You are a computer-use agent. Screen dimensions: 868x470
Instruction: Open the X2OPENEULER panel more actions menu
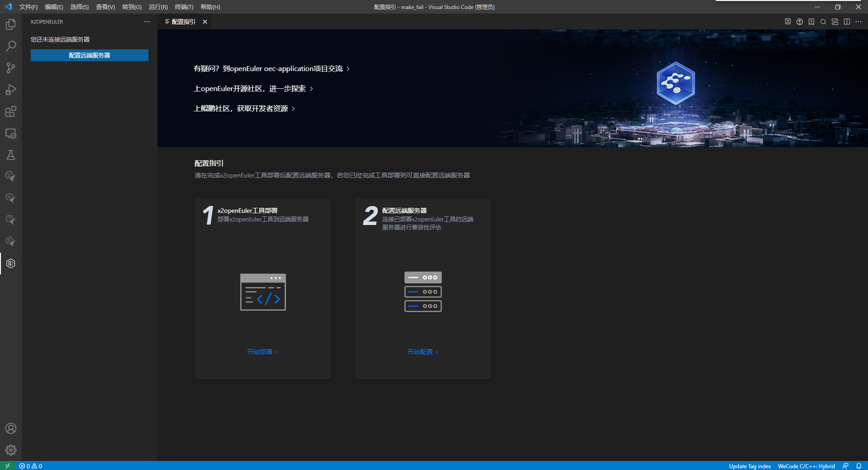(x=147, y=22)
